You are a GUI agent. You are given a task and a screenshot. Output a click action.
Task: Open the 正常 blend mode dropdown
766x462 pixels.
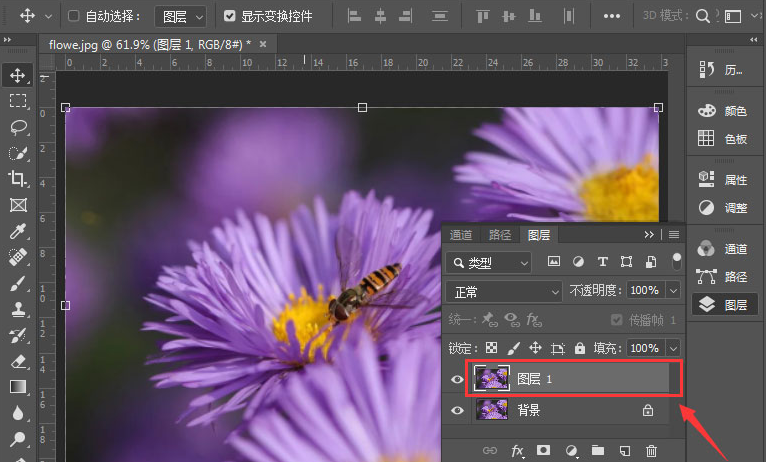pos(504,292)
